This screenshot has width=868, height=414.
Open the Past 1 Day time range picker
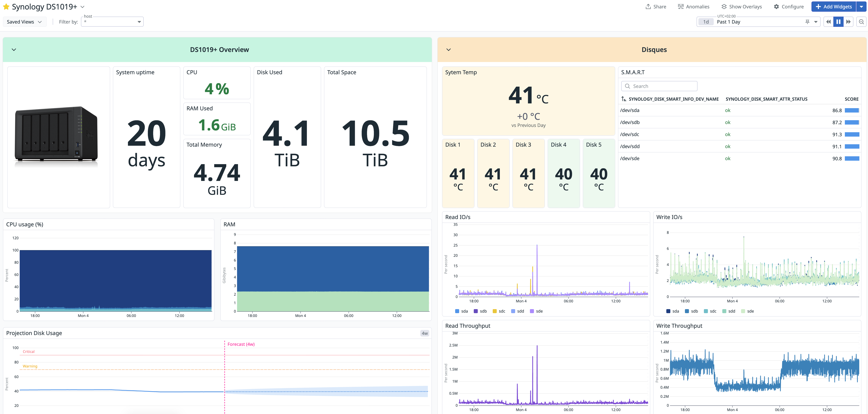[x=758, y=22]
